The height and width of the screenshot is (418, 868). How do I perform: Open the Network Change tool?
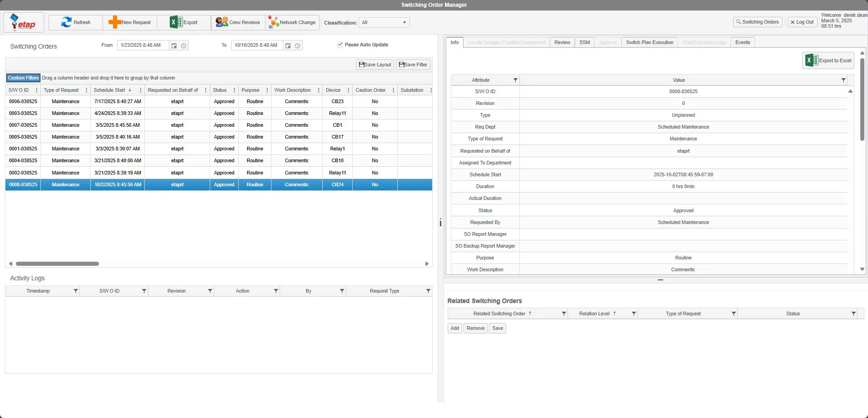point(292,22)
